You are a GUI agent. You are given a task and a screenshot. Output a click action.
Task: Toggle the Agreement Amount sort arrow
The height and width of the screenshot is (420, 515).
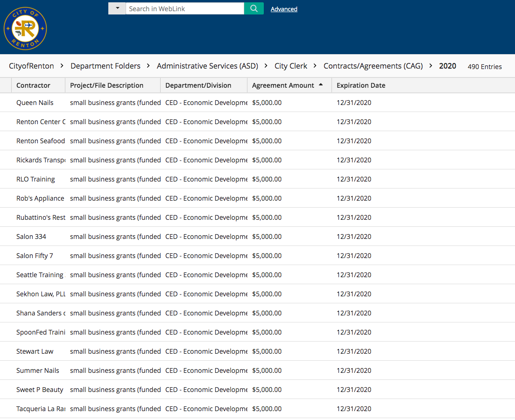pos(321,85)
